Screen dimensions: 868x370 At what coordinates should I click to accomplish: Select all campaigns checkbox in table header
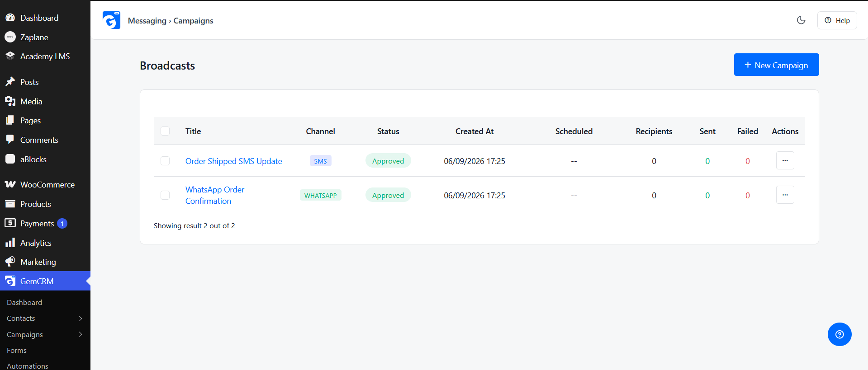(165, 131)
